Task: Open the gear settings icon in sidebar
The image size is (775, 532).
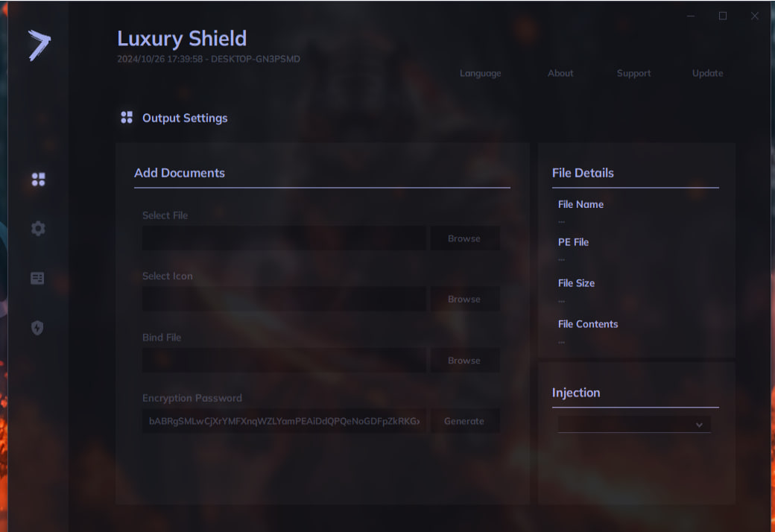Action: pos(38,229)
